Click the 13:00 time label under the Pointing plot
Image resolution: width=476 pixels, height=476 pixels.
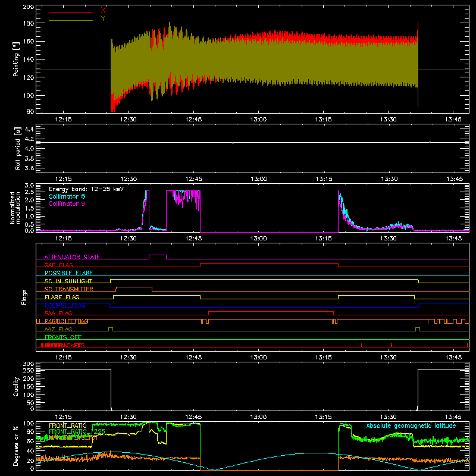(x=258, y=120)
